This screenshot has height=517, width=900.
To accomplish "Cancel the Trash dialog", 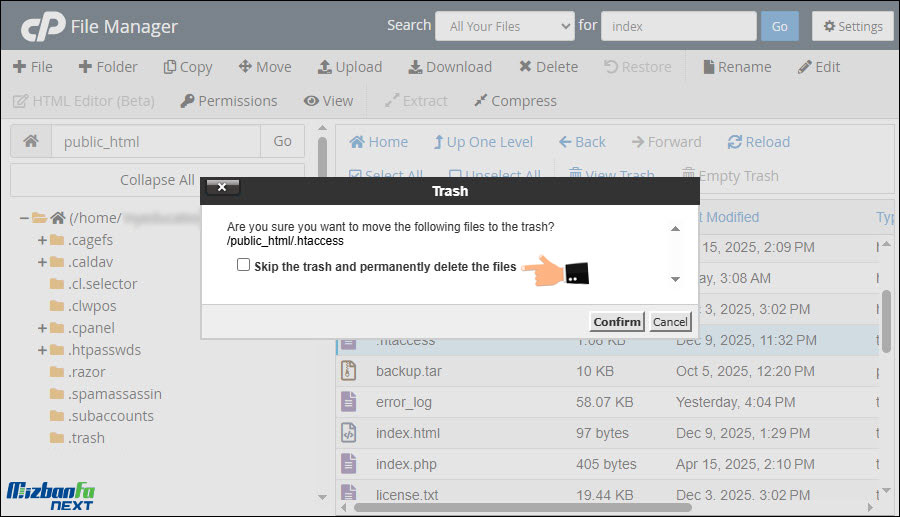I will pos(670,321).
